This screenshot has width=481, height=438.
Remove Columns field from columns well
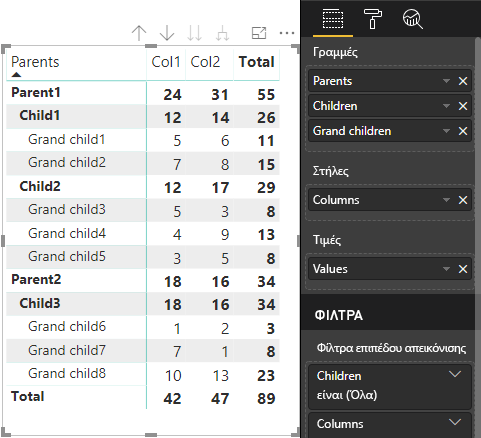[463, 200]
